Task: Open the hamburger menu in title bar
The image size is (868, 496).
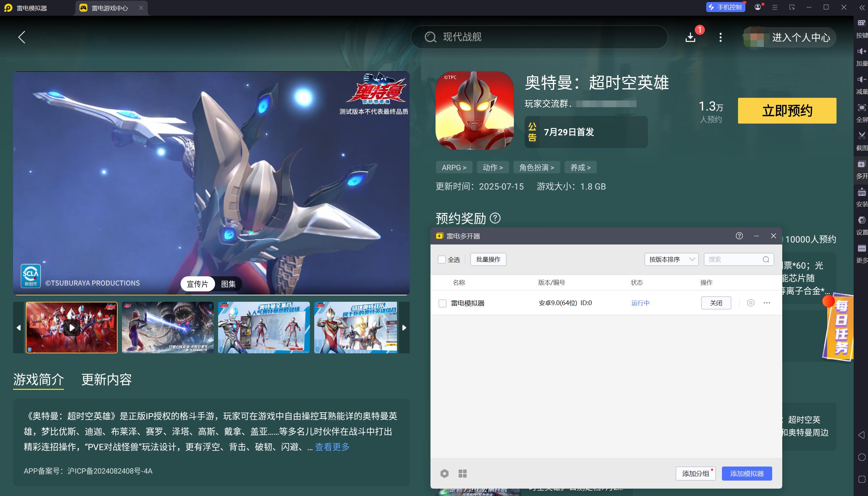Action: coord(775,7)
